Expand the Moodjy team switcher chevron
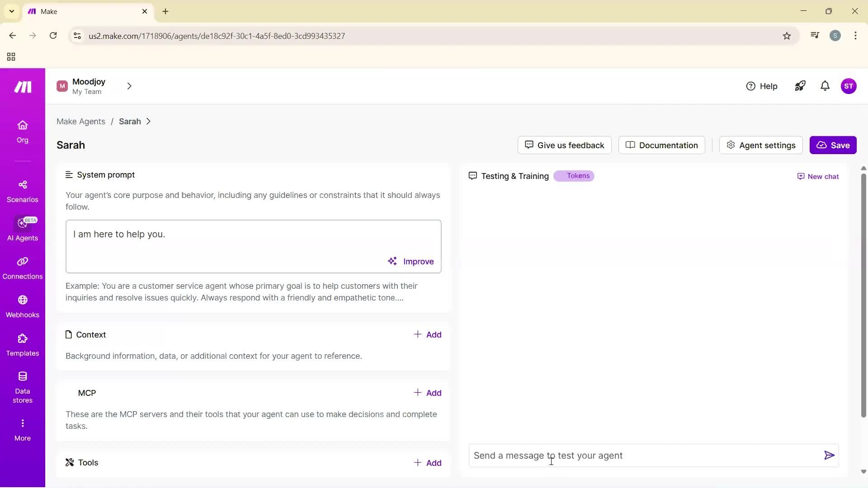The width and height of the screenshot is (868, 488). (129, 86)
